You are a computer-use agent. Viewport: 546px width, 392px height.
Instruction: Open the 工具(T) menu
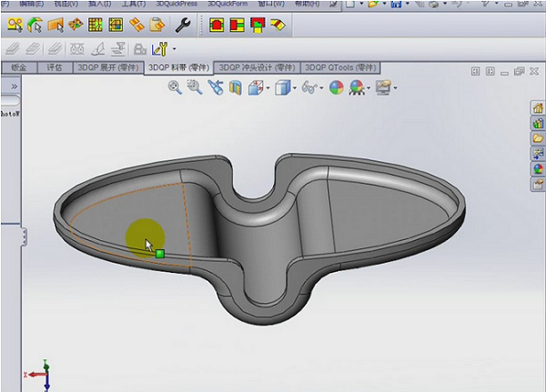point(134,5)
